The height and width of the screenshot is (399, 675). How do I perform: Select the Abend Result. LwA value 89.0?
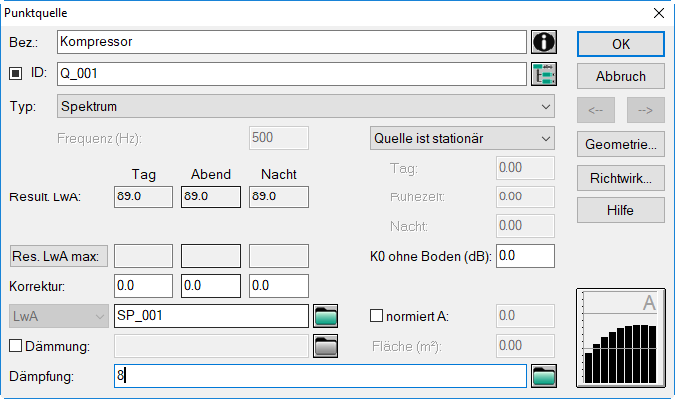click(211, 197)
